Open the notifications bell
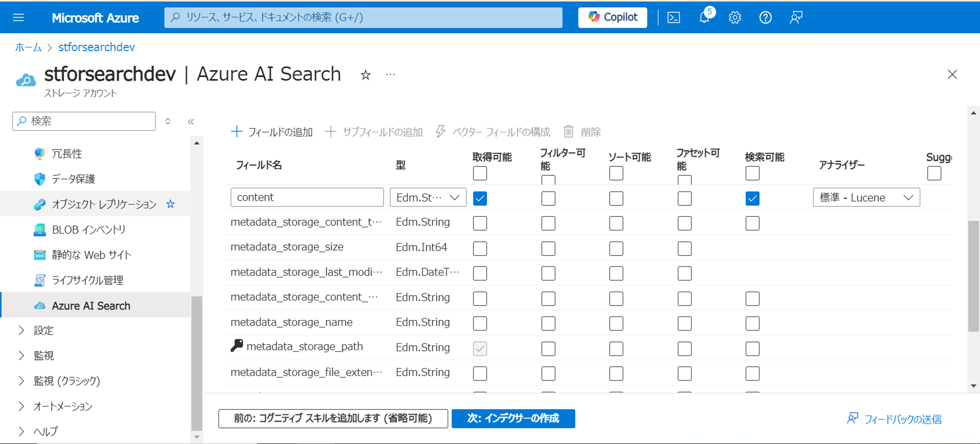 coord(704,18)
